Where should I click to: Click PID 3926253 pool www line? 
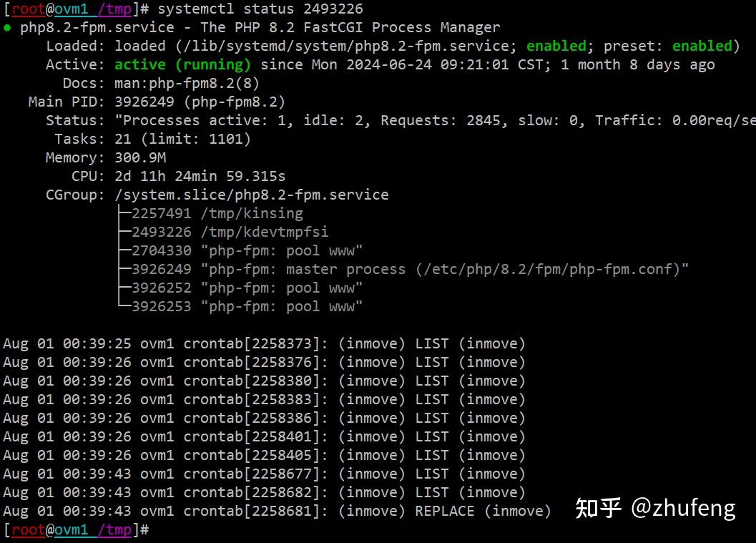pyautogui.click(x=247, y=307)
